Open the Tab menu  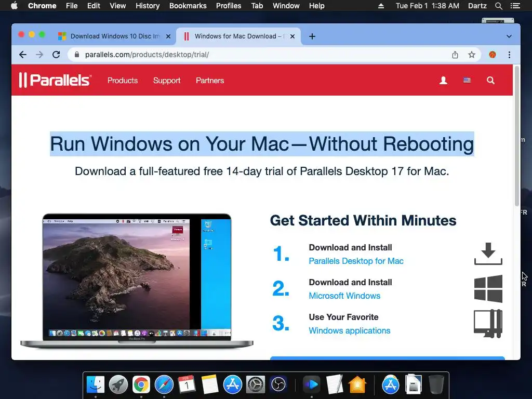coord(257,6)
